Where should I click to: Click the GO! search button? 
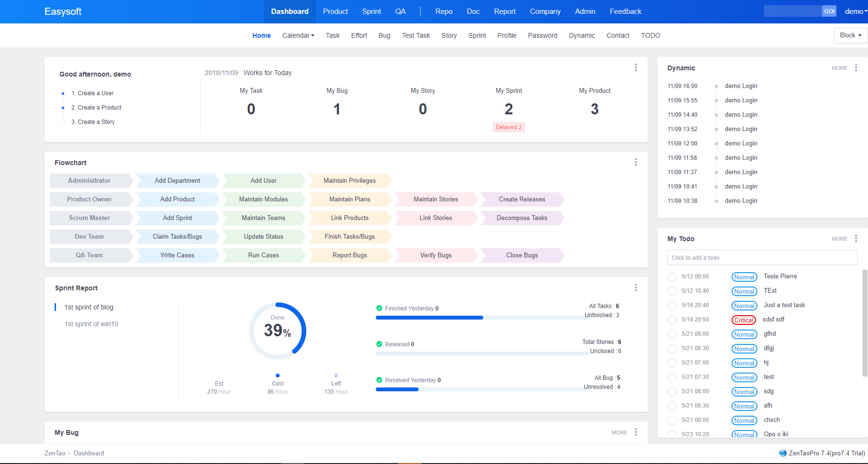829,11
